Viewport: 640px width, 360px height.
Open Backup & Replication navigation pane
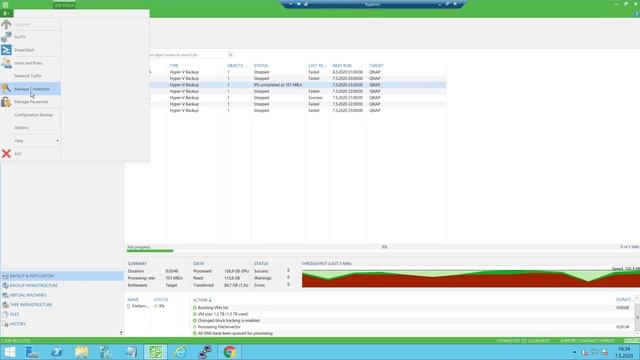tap(62, 276)
